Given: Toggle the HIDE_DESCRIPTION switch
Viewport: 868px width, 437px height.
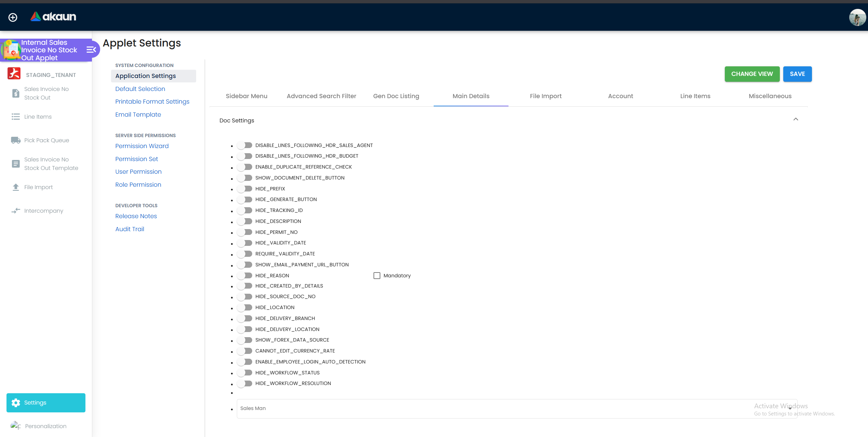Looking at the screenshot, I should [245, 222].
